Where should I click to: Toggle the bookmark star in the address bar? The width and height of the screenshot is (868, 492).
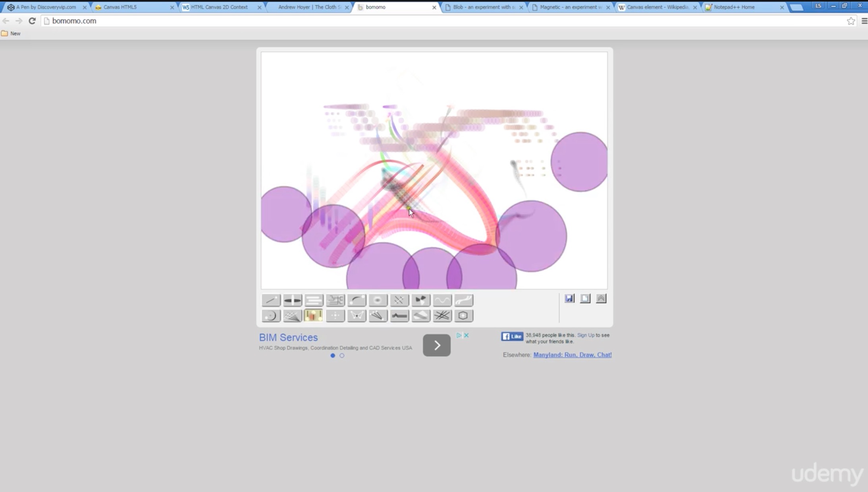click(x=851, y=21)
